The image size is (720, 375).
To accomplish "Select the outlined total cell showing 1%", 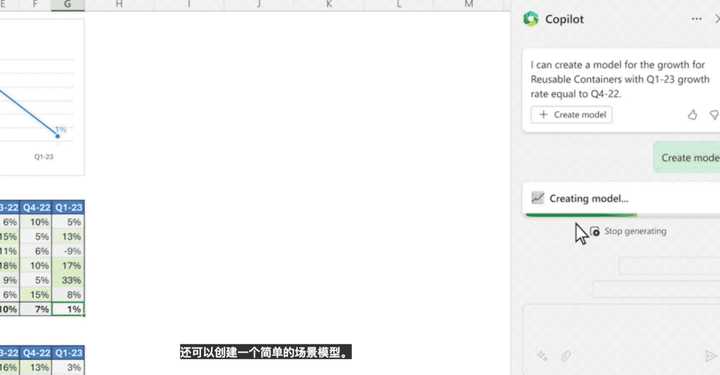I will click(68, 309).
